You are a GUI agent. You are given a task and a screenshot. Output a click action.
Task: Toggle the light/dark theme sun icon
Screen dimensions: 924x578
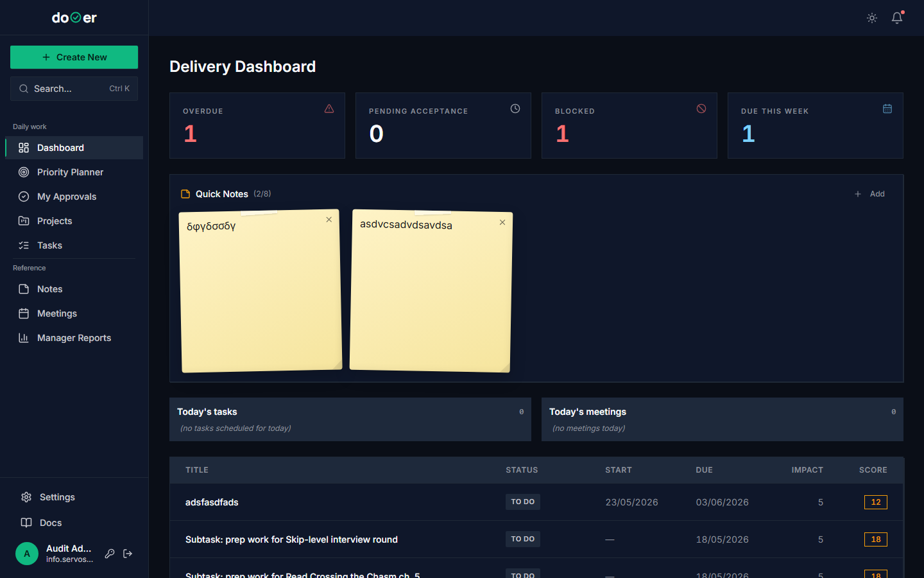(872, 18)
